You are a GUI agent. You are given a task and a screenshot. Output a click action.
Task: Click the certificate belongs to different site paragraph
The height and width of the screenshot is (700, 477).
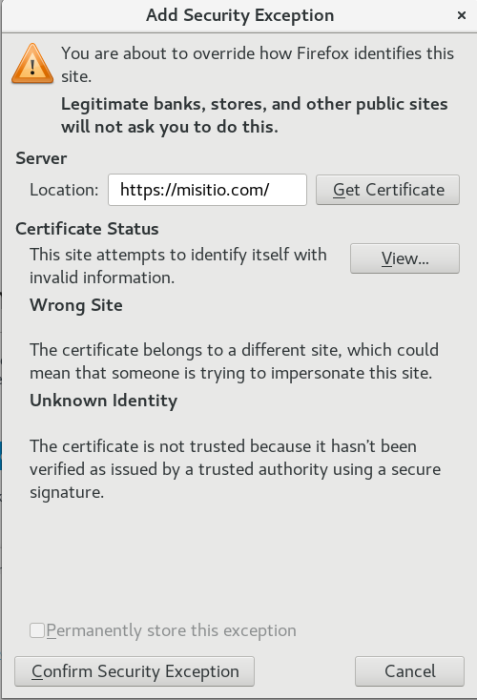[x=234, y=361]
